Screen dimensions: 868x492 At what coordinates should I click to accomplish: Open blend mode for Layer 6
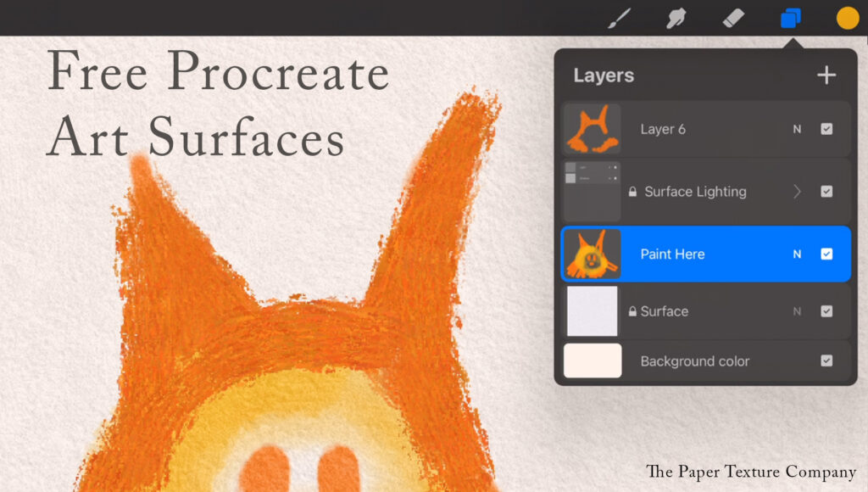[796, 129]
